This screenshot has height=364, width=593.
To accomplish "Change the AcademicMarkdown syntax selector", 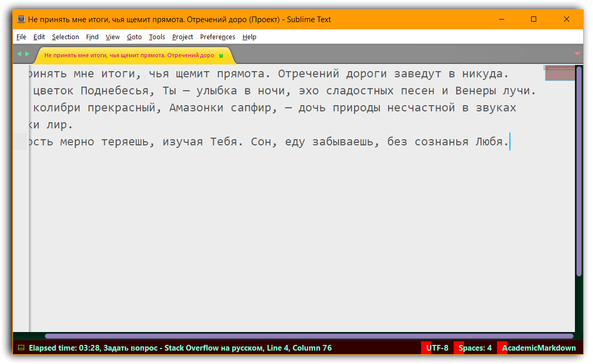I will point(538,348).
